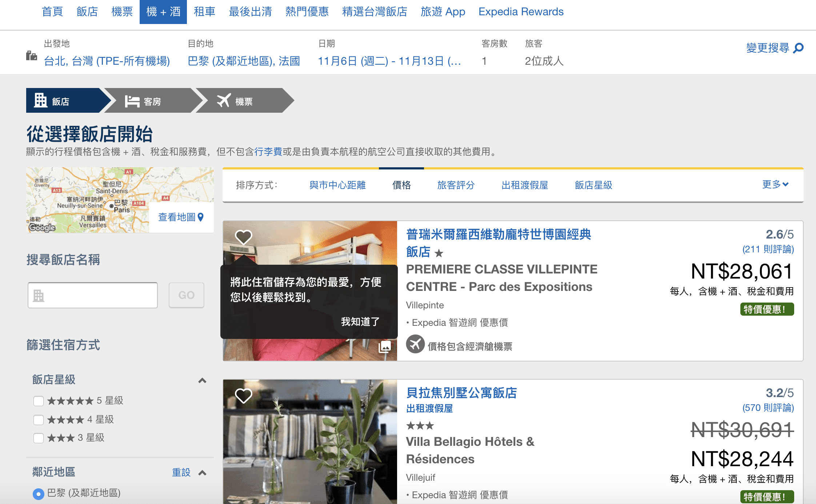Open the 熱門優惠 navigation item

pyautogui.click(x=307, y=12)
